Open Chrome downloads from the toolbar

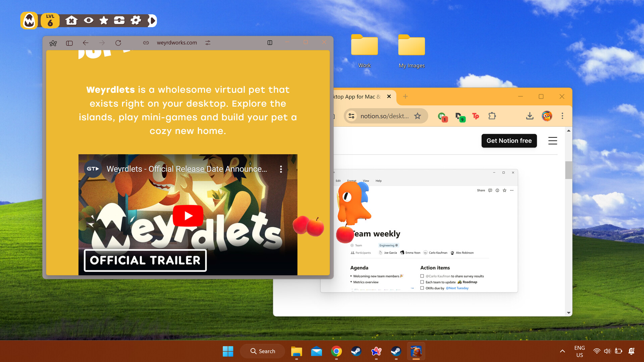(x=530, y=116)
